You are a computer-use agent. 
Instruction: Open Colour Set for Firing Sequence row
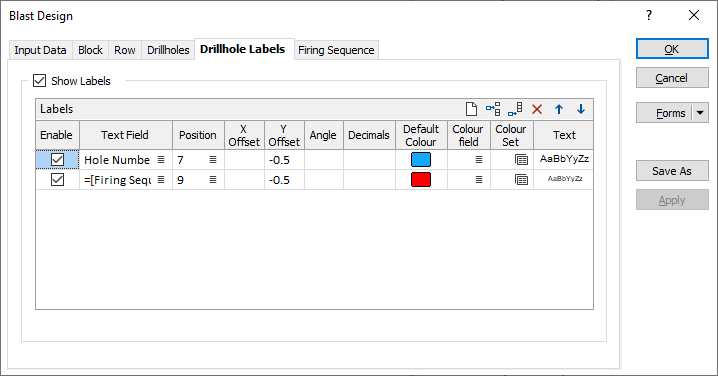point(521,180)
